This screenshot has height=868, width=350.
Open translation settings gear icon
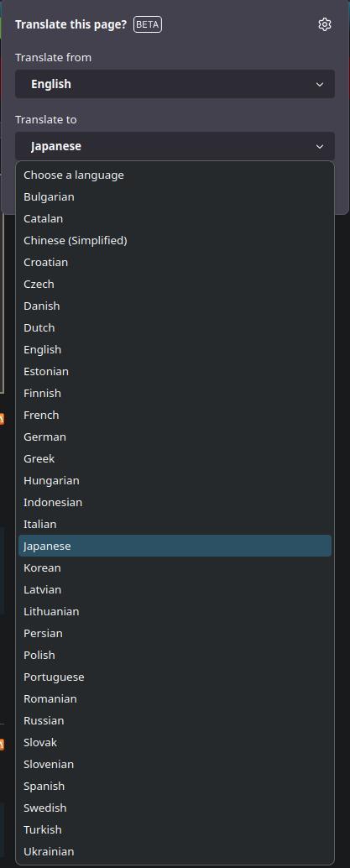[325, 24]
